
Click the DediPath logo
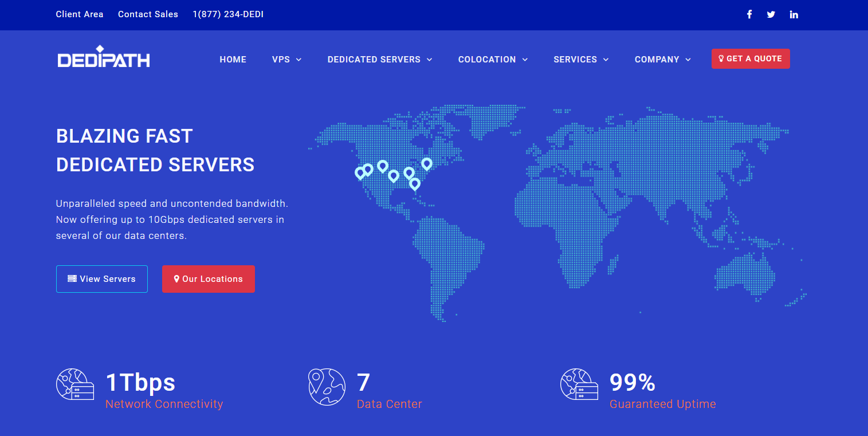(x=104, y=57)
